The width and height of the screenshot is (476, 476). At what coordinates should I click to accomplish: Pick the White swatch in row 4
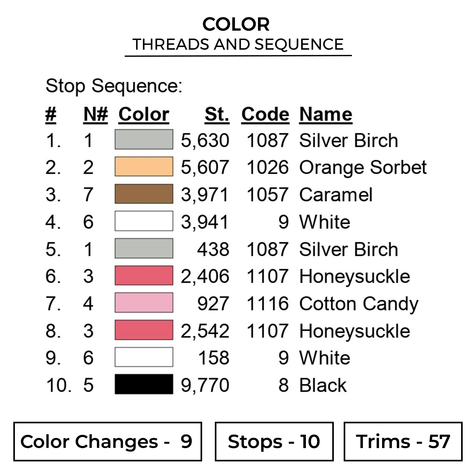[x=144, y=221]
